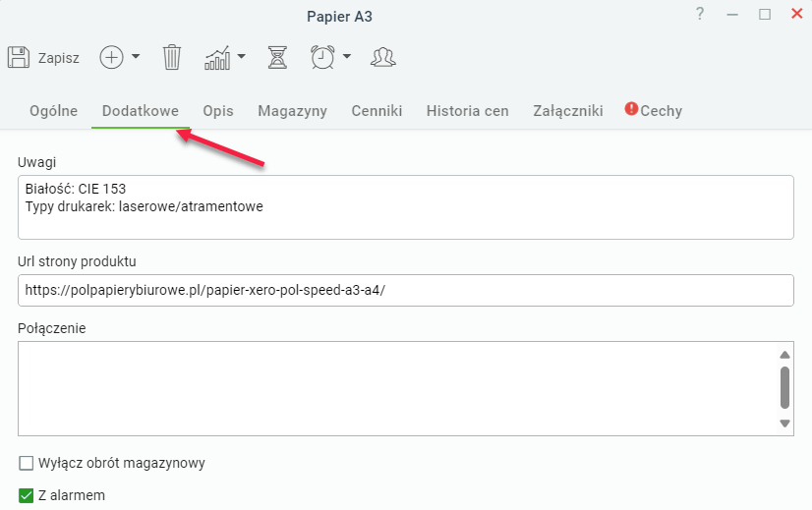This screenshot has height=510, width=812.
Task: Click the trash delete icon
Action: click(x=172, y=57)
